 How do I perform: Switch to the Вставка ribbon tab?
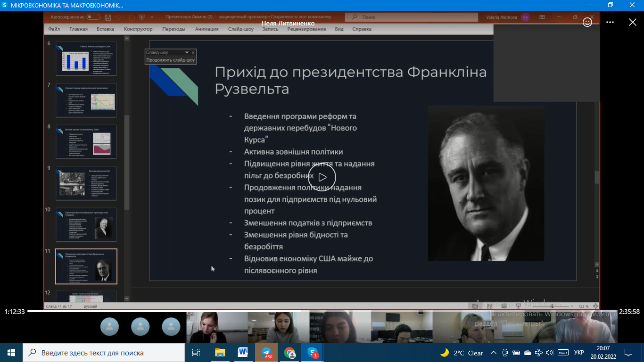[105, 29]
